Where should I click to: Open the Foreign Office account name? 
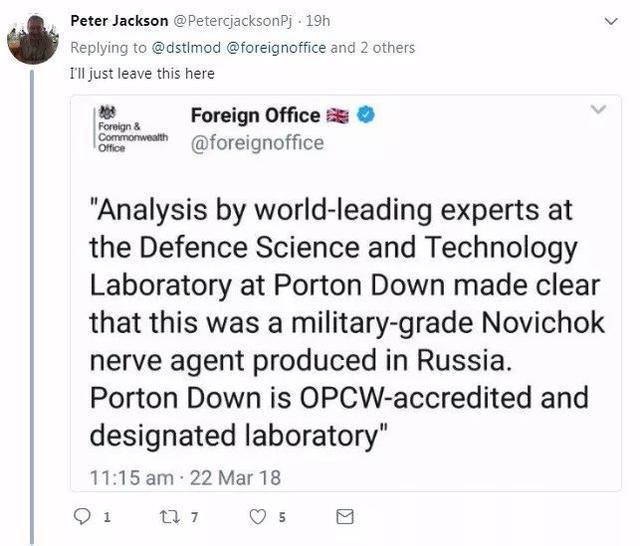(x=255, y=116)
